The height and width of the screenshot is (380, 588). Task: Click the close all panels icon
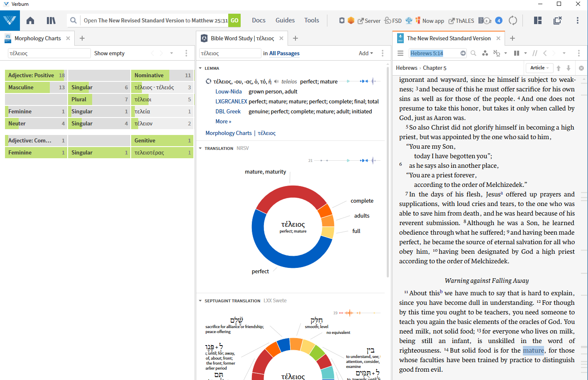[x=558, y=20]
